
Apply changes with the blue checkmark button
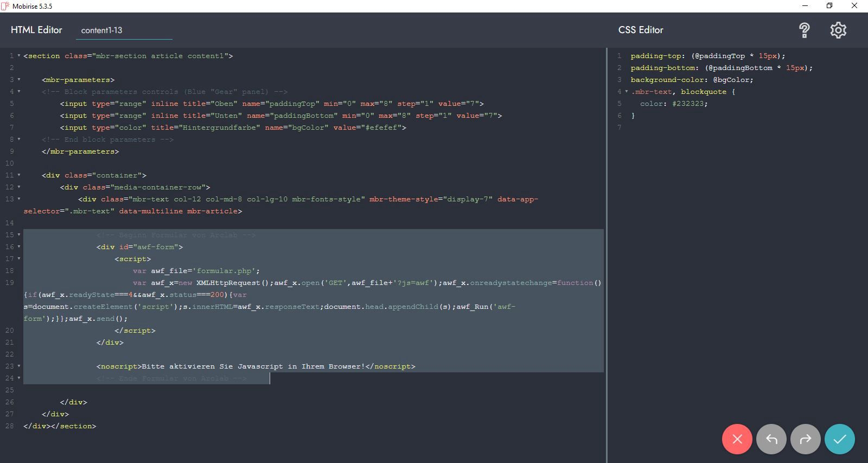click(x=839, y=439)
